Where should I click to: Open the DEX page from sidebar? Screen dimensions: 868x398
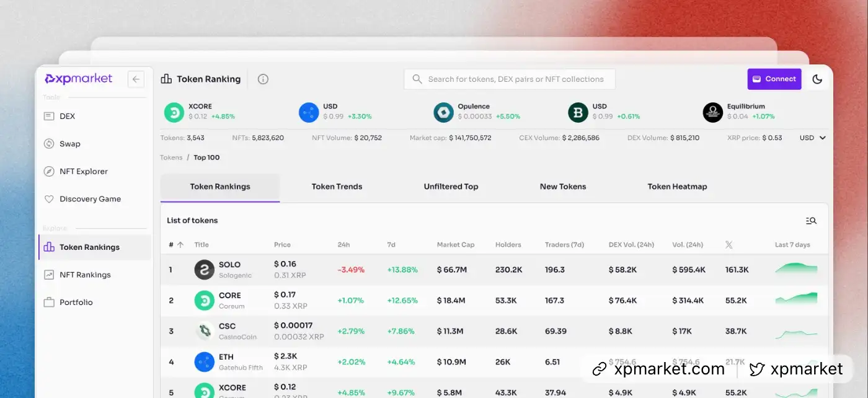point(67,117)
